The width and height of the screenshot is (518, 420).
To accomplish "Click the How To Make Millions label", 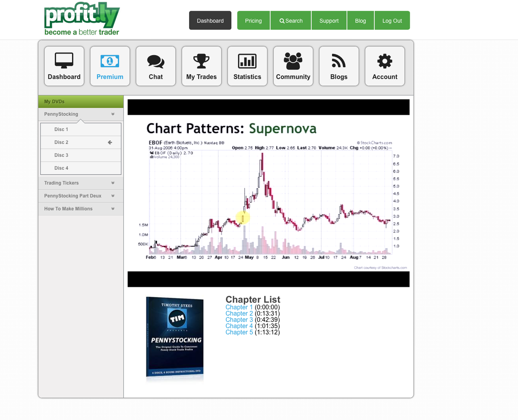I will pyautogui.click(x=68, y=209).
